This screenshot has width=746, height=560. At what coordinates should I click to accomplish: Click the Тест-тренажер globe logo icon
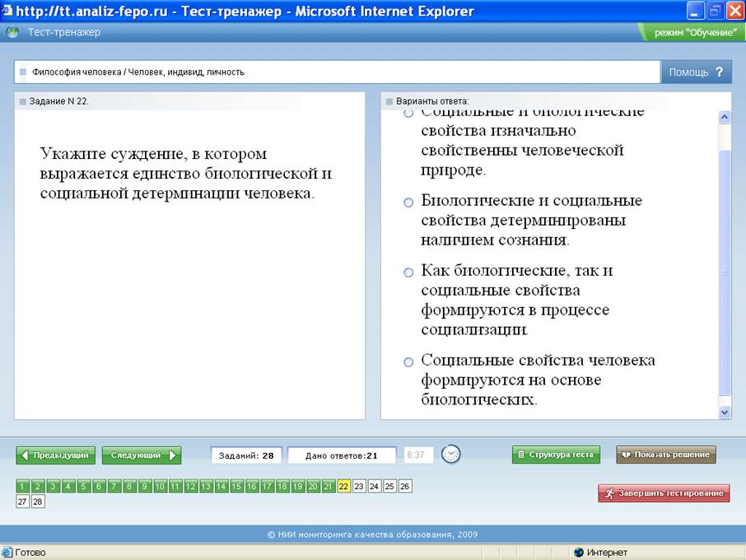[13, 32]
